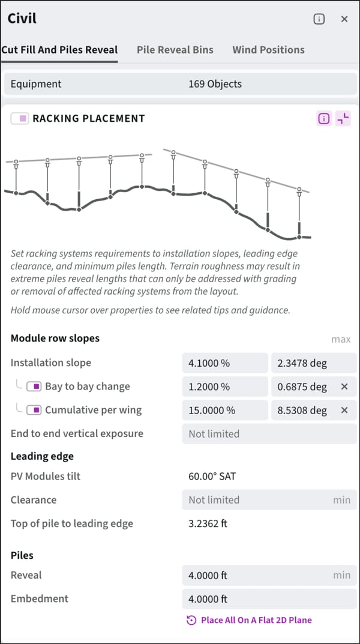360x644 pixels.
Task: Remove the Cumulative per wing limit
Action: pyautogui.click(x=344, y=411)
